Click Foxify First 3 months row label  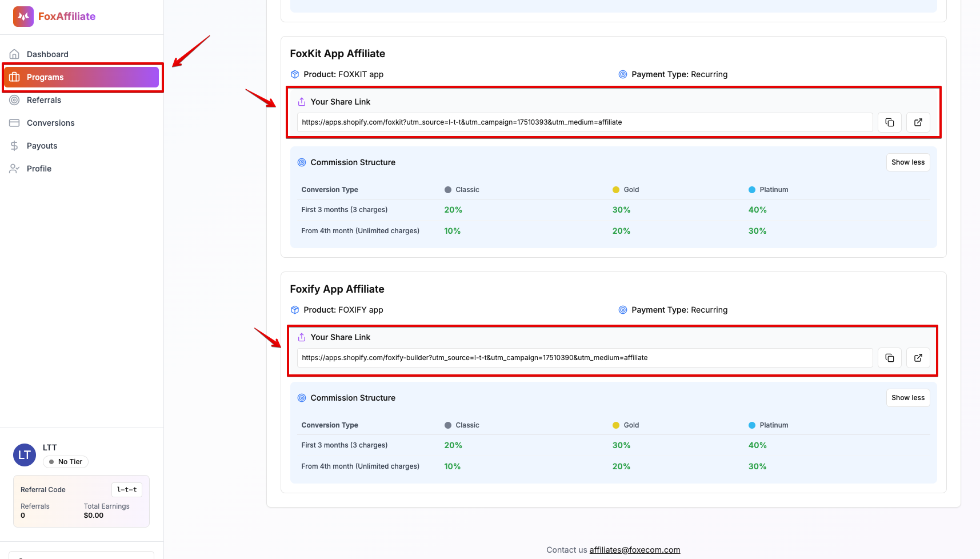pyautogui.click(x=345, y=445)
